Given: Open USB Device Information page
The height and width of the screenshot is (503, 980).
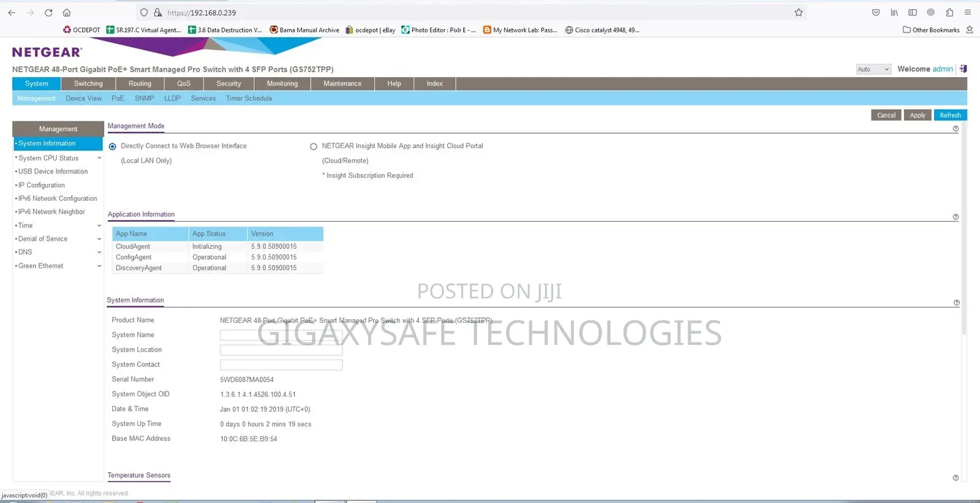Looking at the screenshot, I should tap(53, 172).
